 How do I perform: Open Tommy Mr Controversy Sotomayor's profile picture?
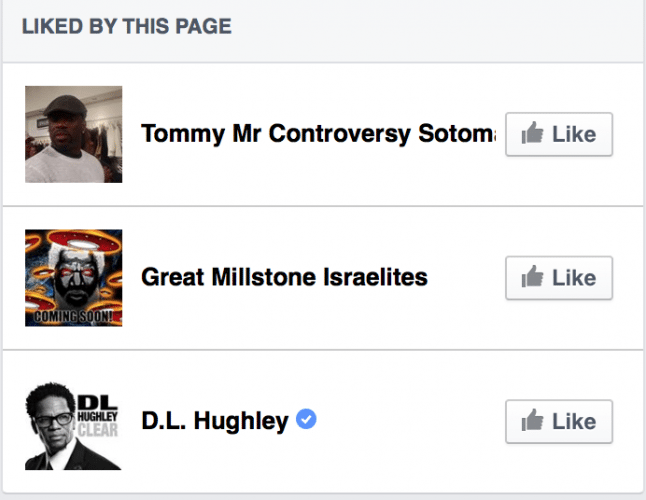74,134
